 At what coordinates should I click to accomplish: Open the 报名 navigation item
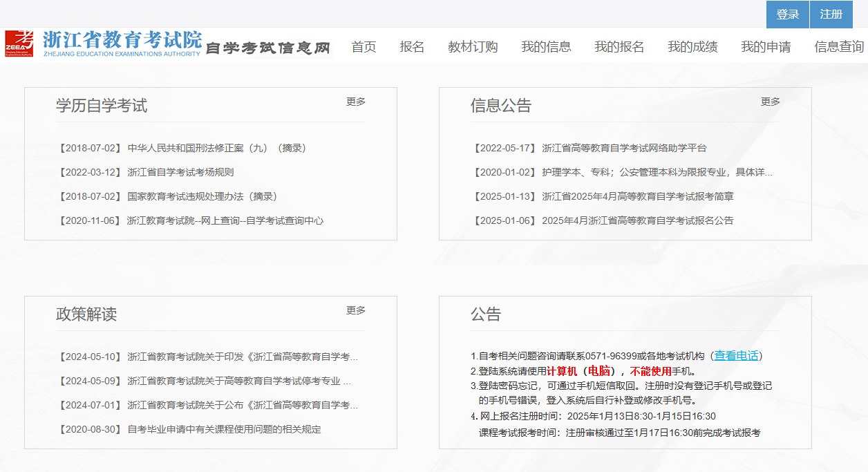point(413,46)
